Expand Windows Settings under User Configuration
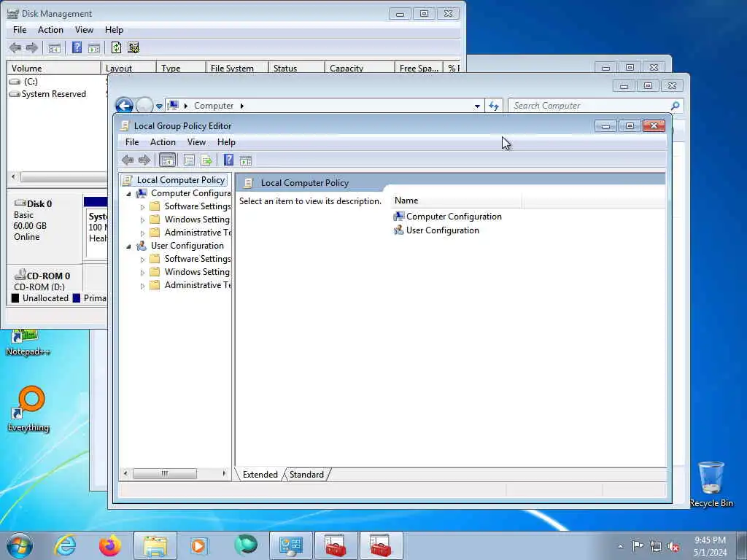This screenshot has width=747, height=560. point(142,273)
